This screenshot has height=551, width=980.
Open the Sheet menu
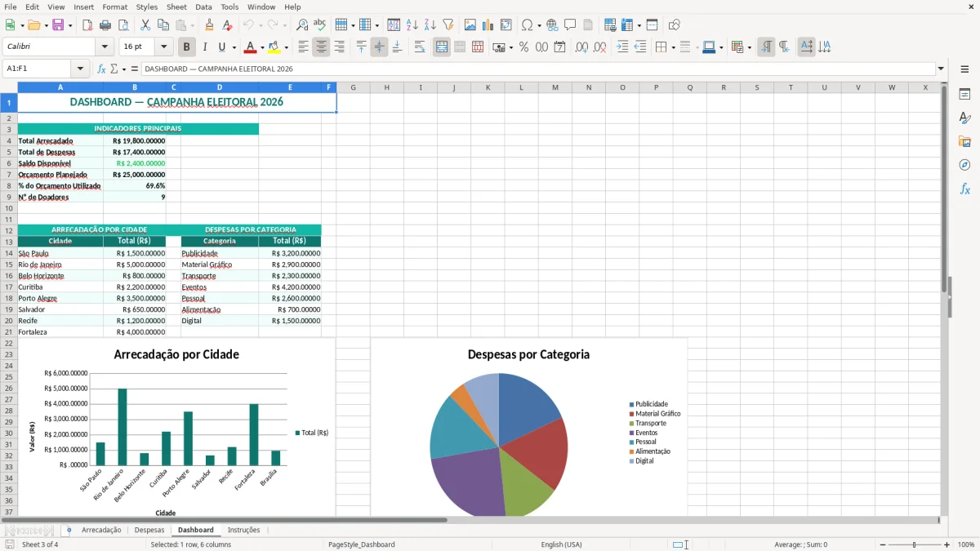tap(176, 7)
